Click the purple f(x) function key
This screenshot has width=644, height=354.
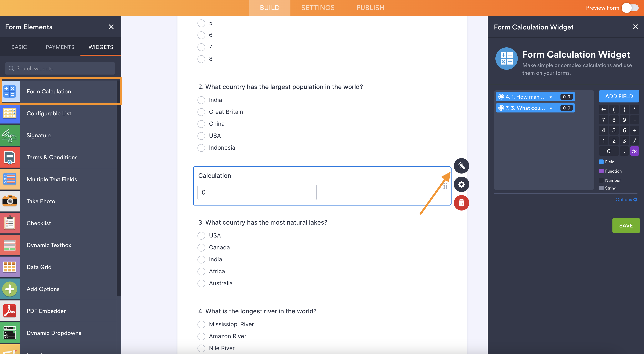pos(635,151)
